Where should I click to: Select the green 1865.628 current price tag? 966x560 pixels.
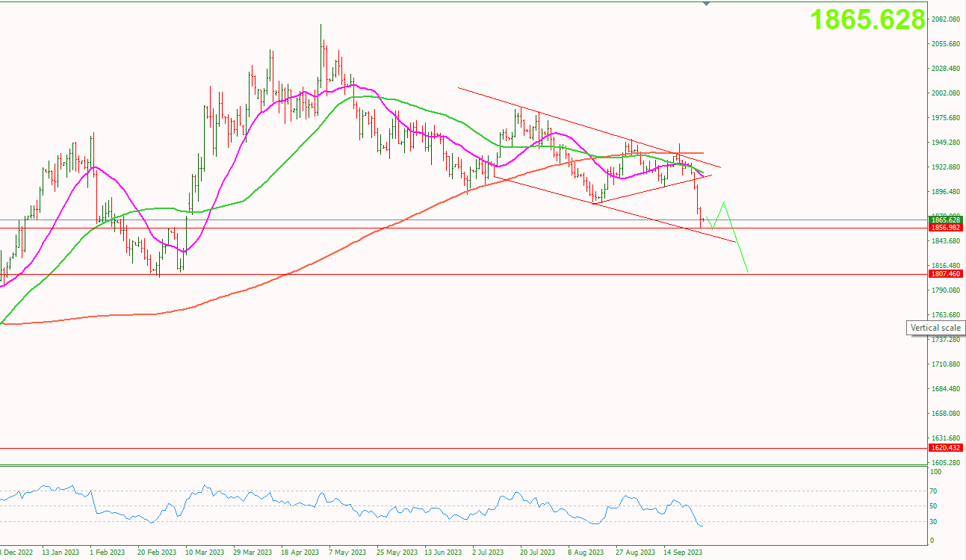point(946,220)
